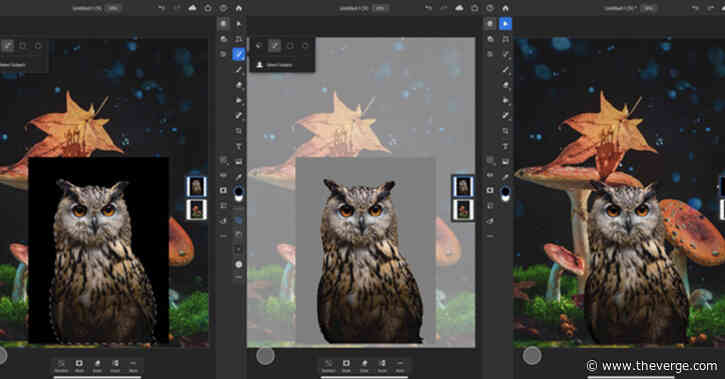Select owl layer thumbnail in left screen

click(197, 186)
